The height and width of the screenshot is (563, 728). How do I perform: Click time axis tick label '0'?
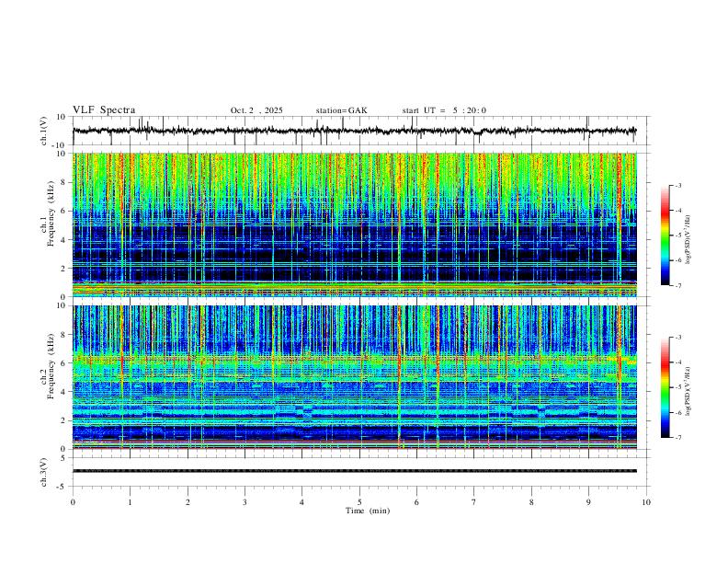coord(73,502)
